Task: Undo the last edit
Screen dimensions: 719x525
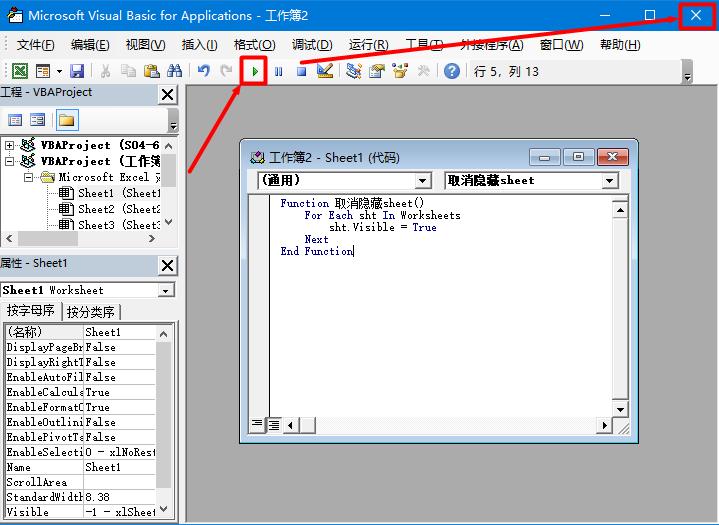Action: 204,71
